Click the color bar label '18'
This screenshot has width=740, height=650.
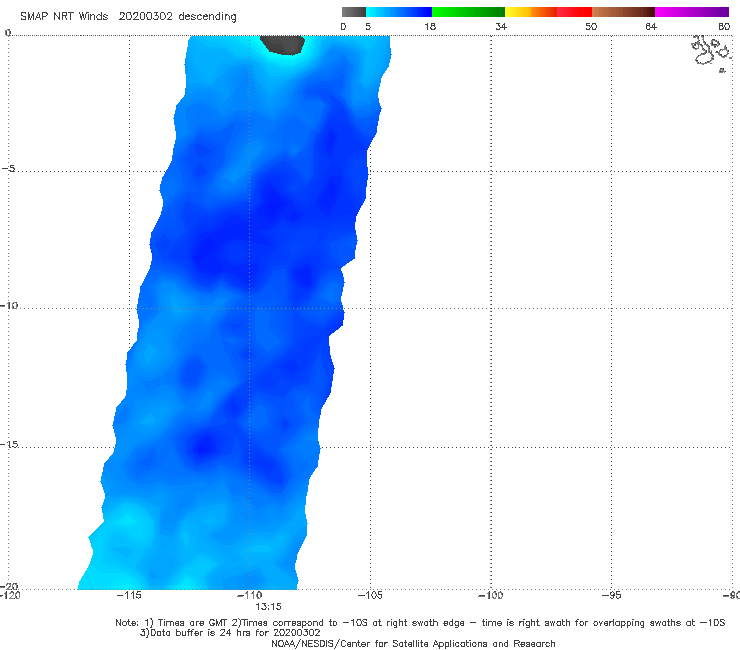[x=430, y=26]
